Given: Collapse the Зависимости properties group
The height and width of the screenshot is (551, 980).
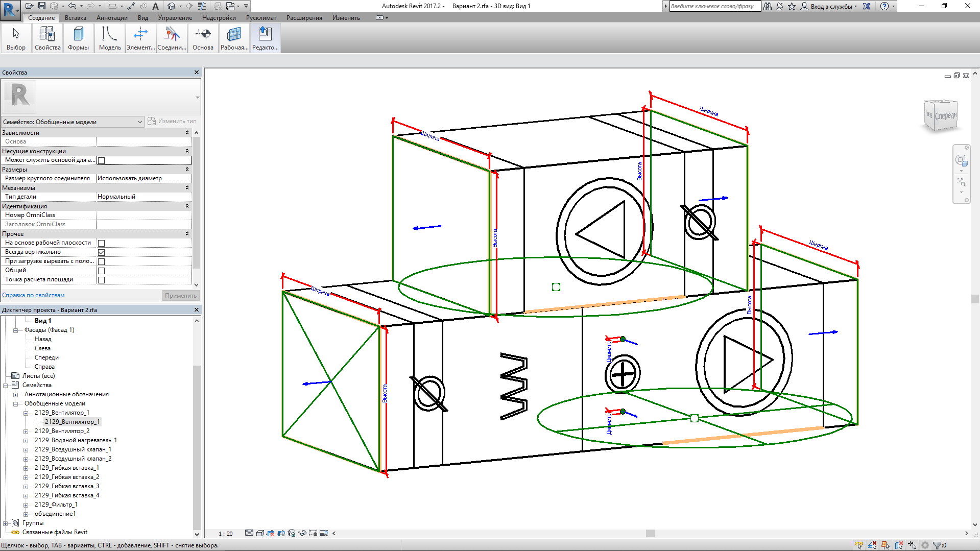Looking at the screenshot, I should click(187, 133).
